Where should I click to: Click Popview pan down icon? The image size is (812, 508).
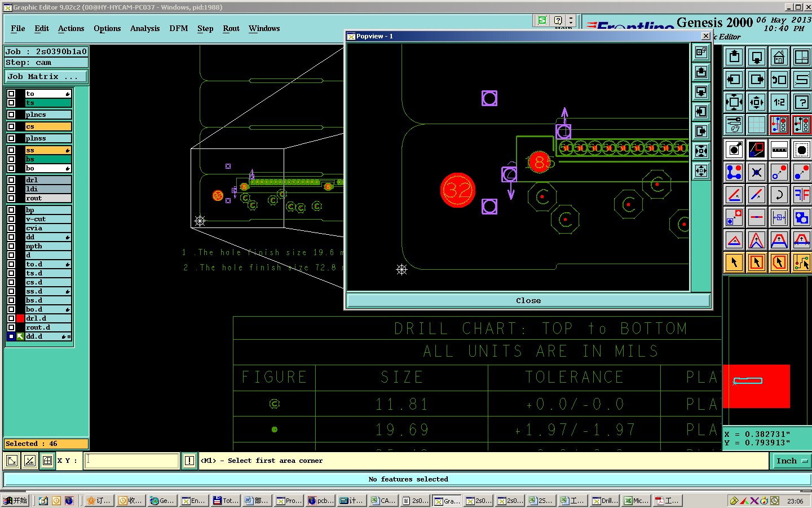tap(701, 91)
